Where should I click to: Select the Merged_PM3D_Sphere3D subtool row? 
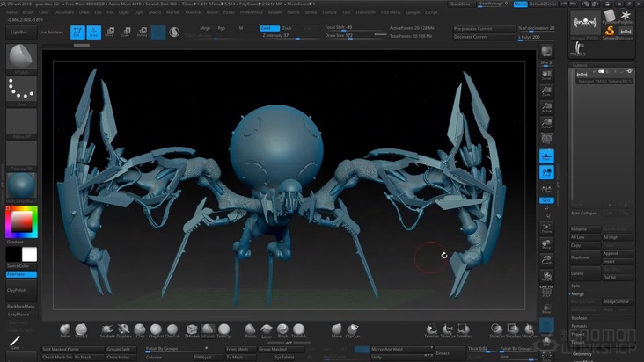(x=604, y=77)
